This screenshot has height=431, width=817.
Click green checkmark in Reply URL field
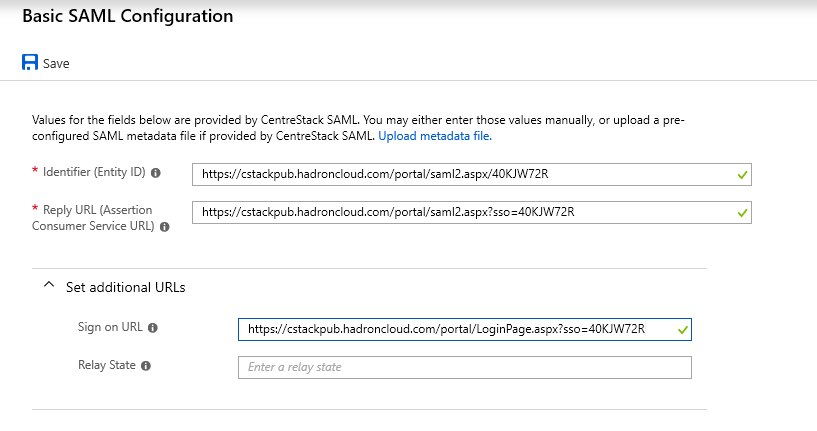742,213
